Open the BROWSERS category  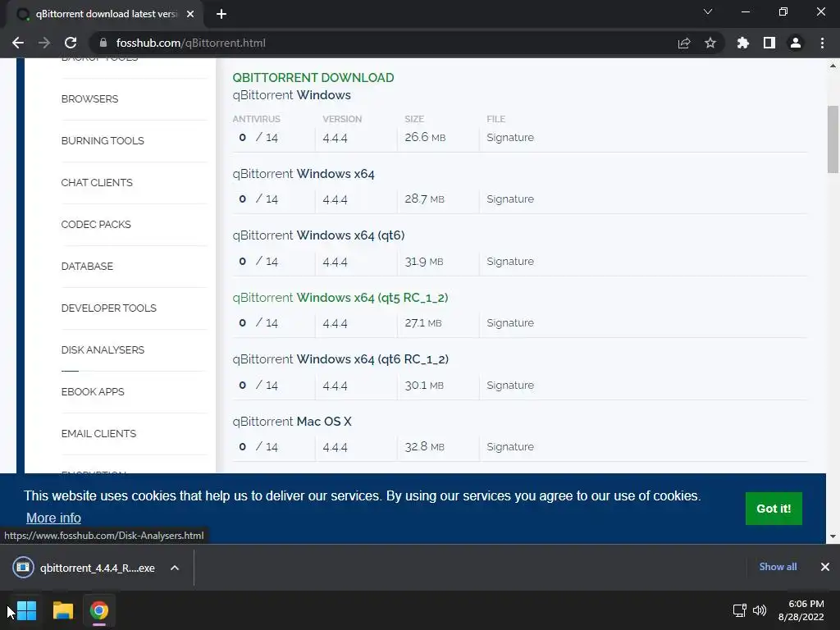[89, 99]
